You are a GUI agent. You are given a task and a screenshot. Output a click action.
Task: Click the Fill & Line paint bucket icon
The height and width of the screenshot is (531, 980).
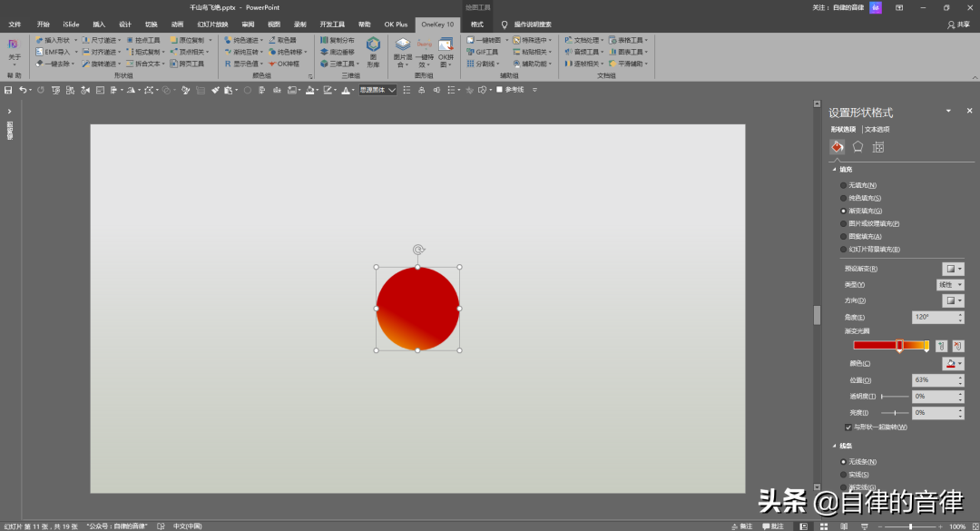click(837, 147)
